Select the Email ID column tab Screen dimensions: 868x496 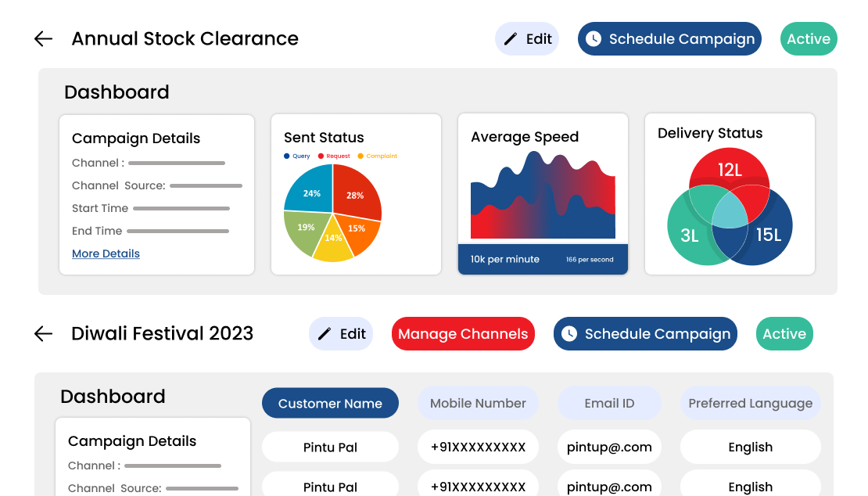pos(609,403)
